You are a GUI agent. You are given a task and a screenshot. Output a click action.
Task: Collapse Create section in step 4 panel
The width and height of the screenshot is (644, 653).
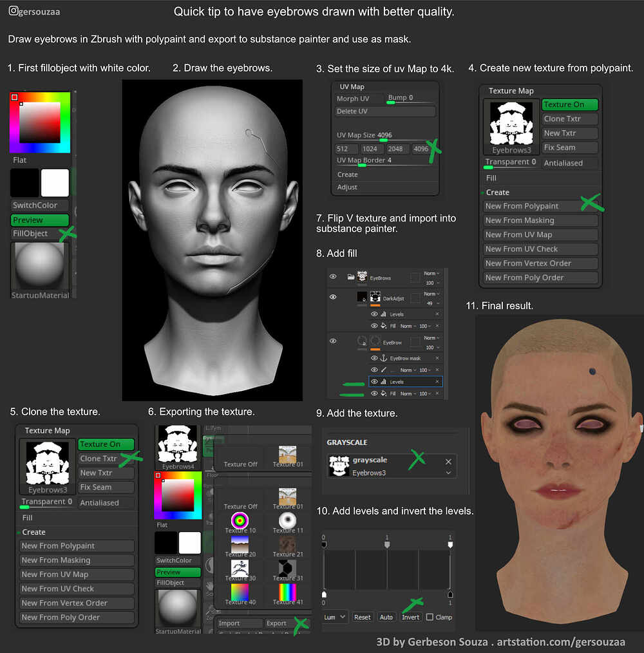click(x=497, y=193)
